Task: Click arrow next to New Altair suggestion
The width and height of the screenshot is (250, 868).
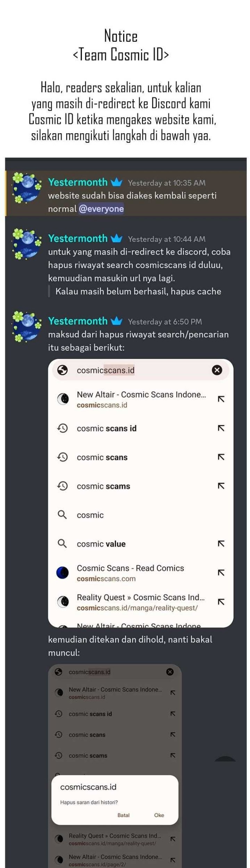Action: (x=221, y=399)
